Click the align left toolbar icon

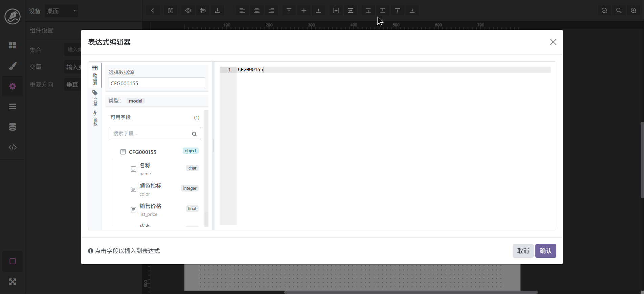pyautogui.click(x=242, y=10)
